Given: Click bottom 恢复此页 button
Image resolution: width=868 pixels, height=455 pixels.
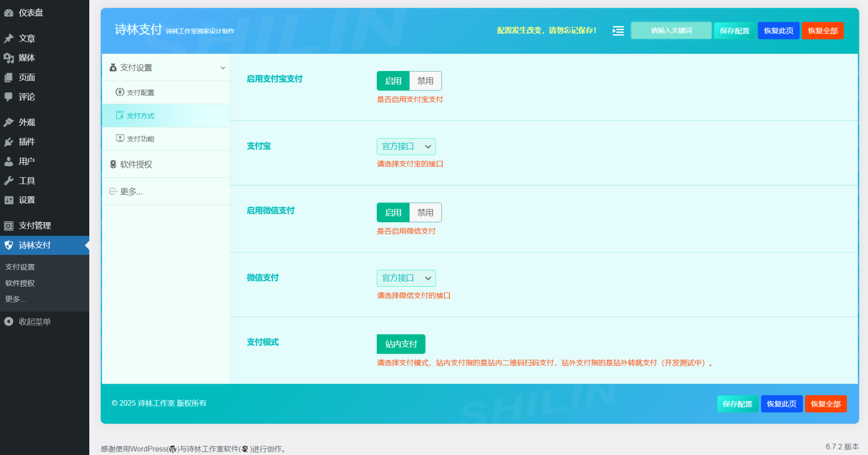Looking at the screenshot, I should (782, 404).
